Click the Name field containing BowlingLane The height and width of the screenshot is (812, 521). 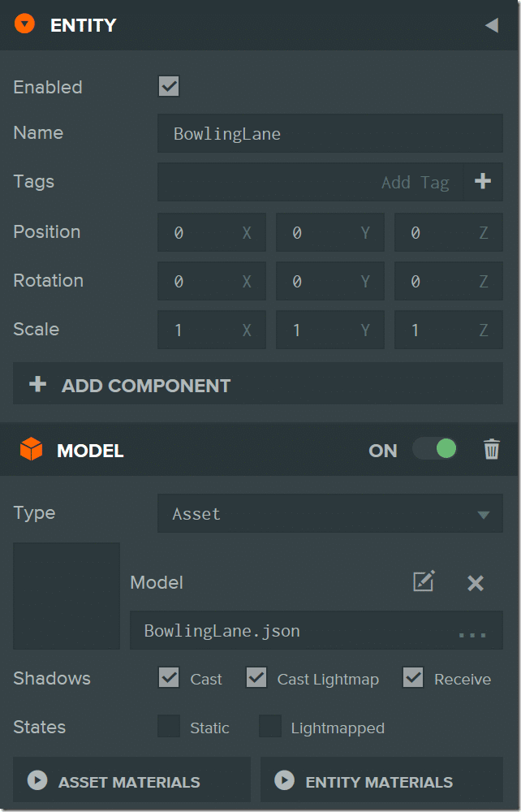coord(330,133)
